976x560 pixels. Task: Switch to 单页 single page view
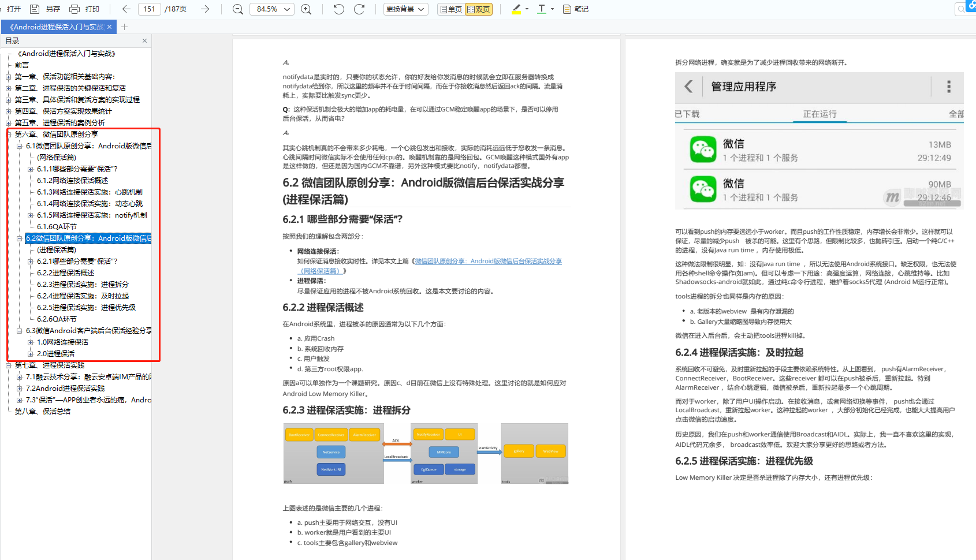451,9
